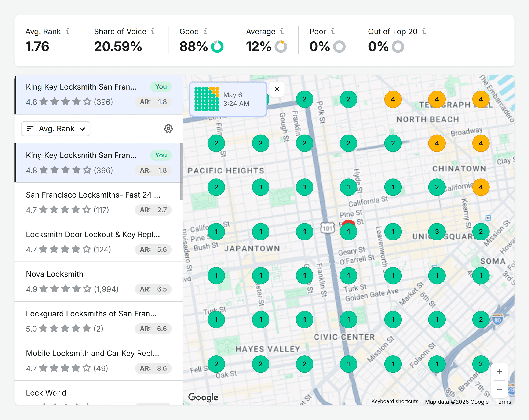The height and width of the screenshot is (420, 529).
Task: Zoom out on the map
Action: point(499,390)
